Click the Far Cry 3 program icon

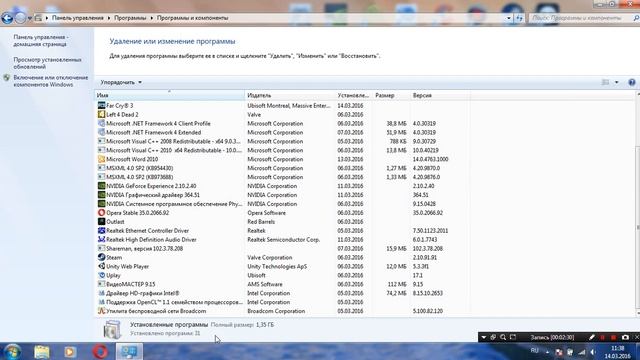coord(101,105)
